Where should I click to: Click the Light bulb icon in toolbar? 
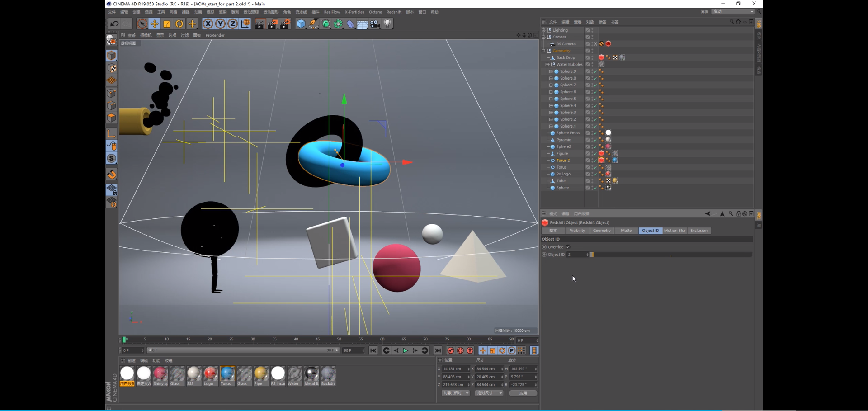(x=387, y=24)
